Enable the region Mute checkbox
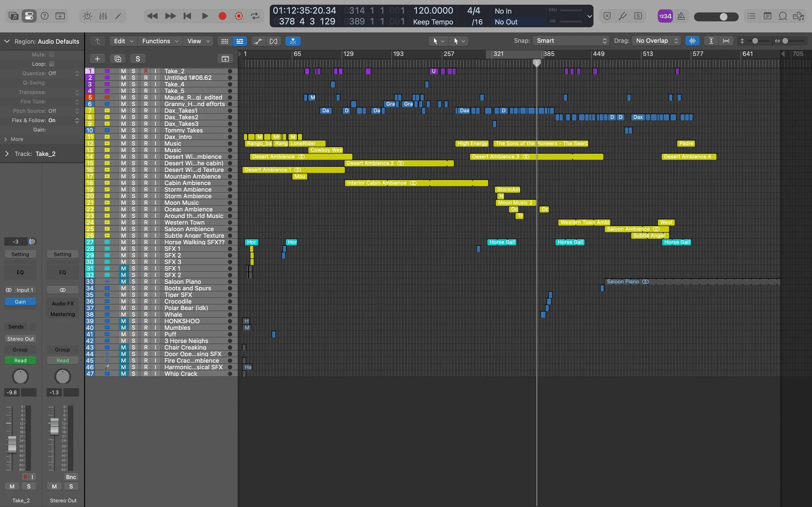This screenshot has height=507, width=812. (52, 55)
